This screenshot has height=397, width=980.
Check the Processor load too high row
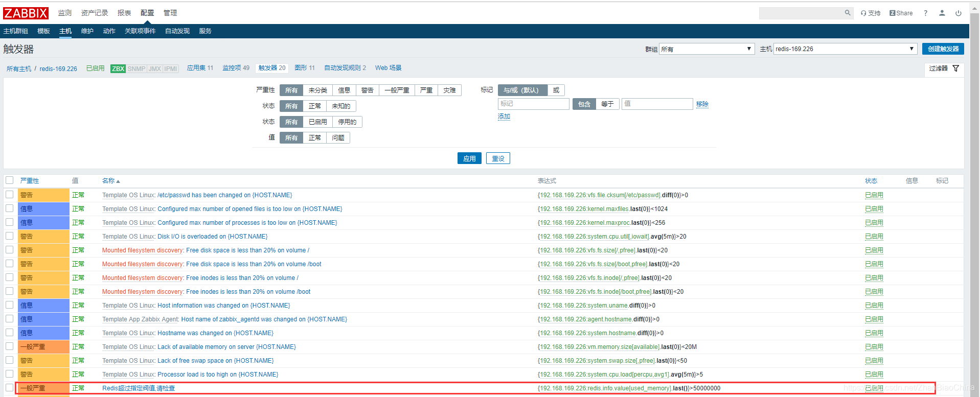click(9, 374)
